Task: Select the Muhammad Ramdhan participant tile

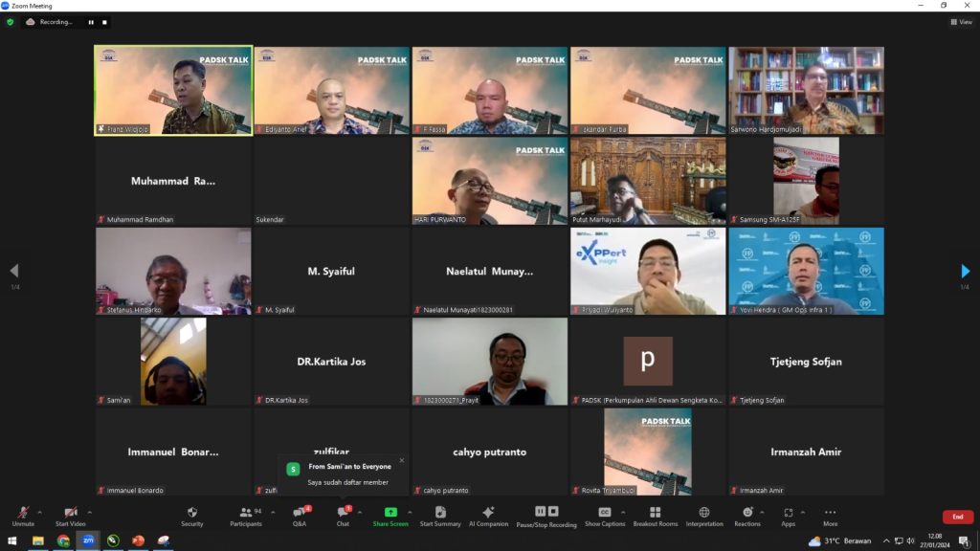Action: pos(173,181)
